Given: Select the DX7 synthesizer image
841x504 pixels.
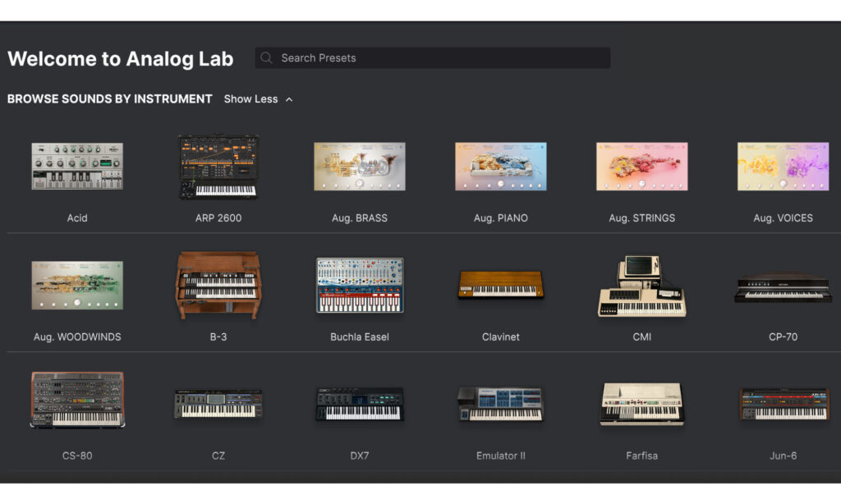Looking at the screenshot, I should tap(360, 405).
